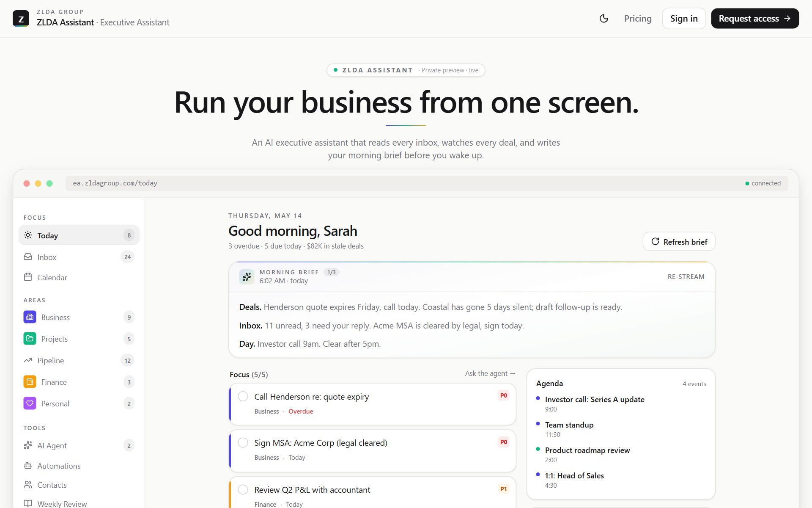812x508 pixels.
Task: Click the P1 tag on Review Q2 P&L
Action: click(503, 489)
